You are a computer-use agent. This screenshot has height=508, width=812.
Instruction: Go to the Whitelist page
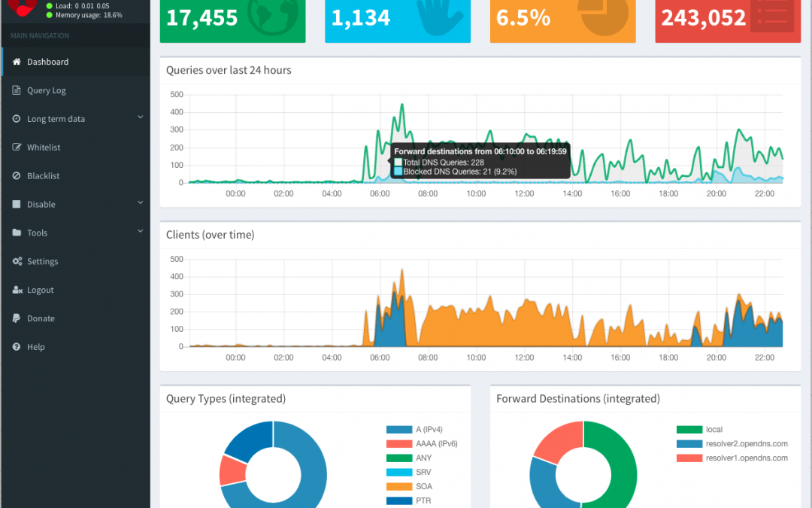[76, 148]
